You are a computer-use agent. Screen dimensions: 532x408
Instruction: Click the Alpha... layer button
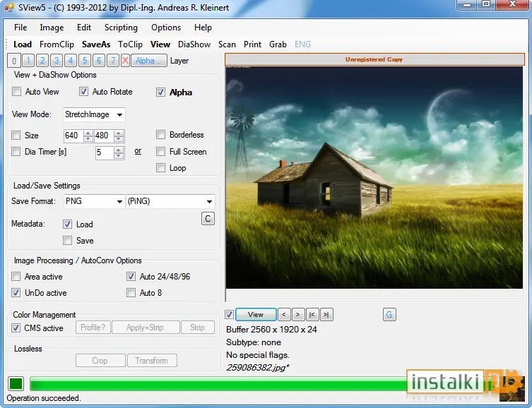(148, 61)
